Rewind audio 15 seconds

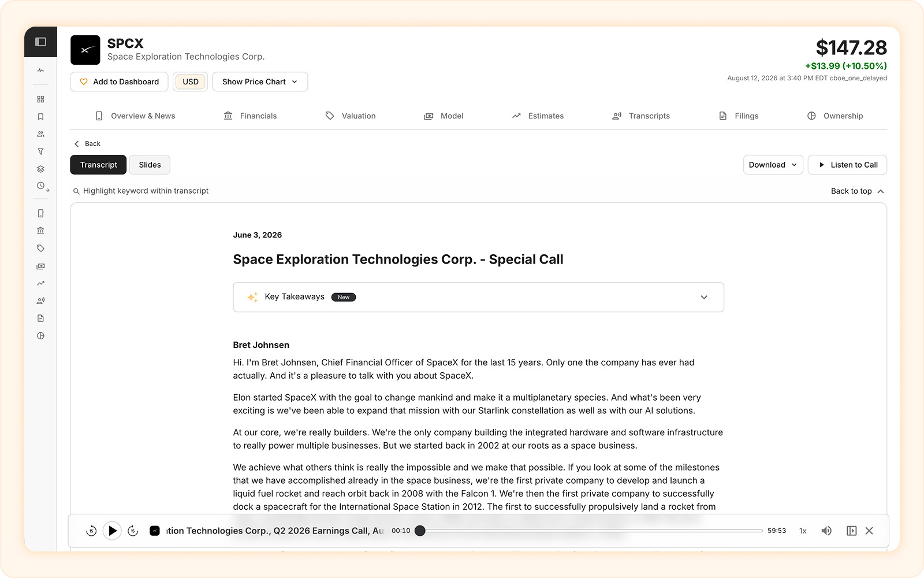(91, 531)
